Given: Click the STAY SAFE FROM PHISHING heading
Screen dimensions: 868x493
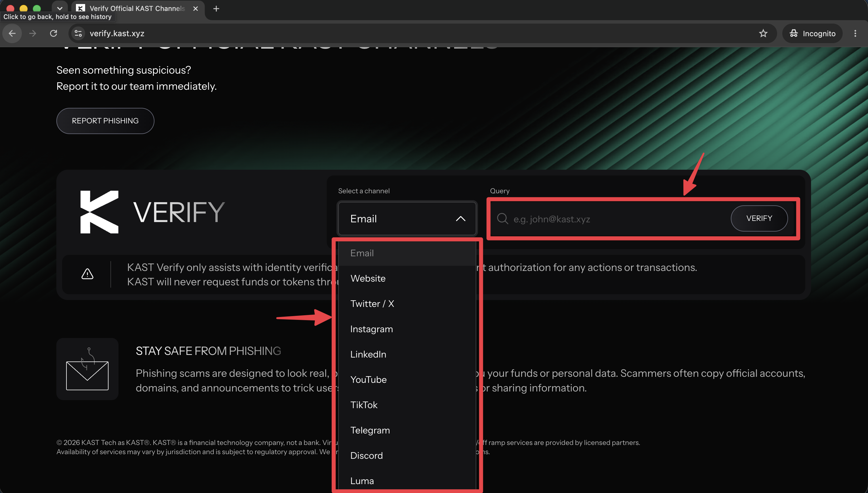Looking at the screenshot, I should click(x=208, y=351).
